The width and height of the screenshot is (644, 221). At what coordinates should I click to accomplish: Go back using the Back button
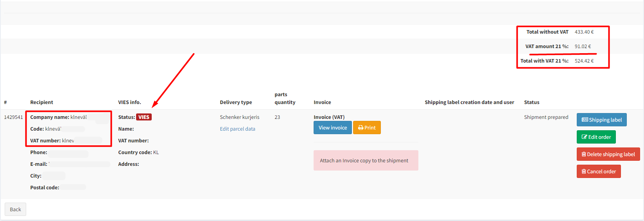[x=15, y=210]
